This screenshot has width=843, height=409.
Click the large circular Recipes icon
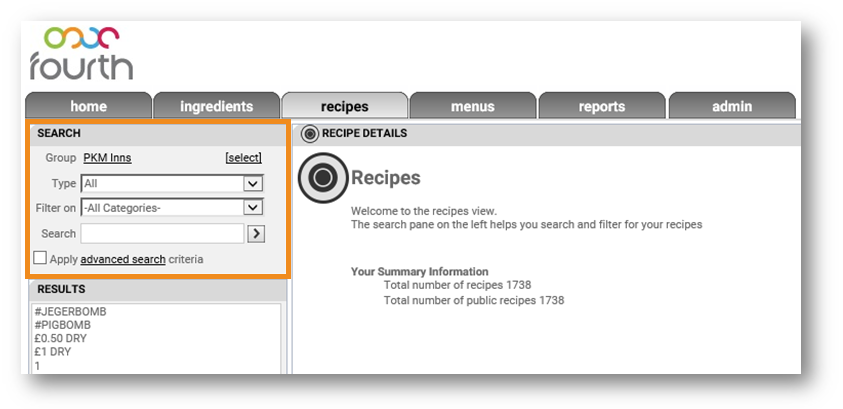tap(322, 177)
